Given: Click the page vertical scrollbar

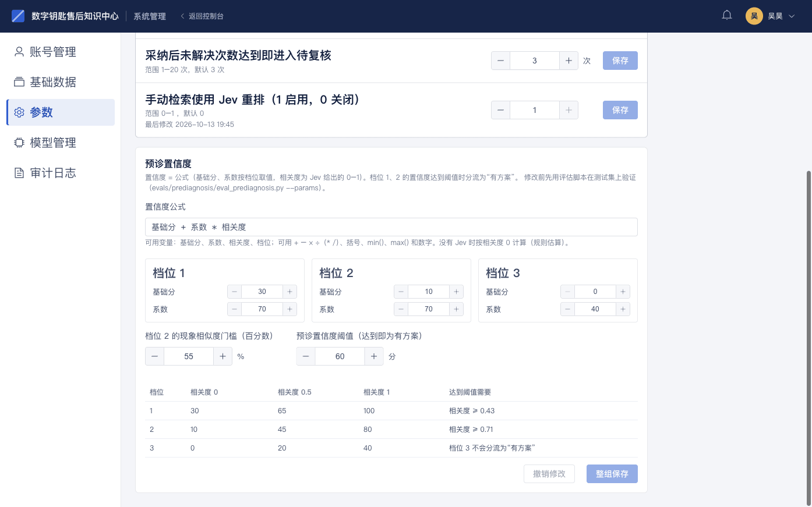Looking at the screenshot, I should coord(809,338).
